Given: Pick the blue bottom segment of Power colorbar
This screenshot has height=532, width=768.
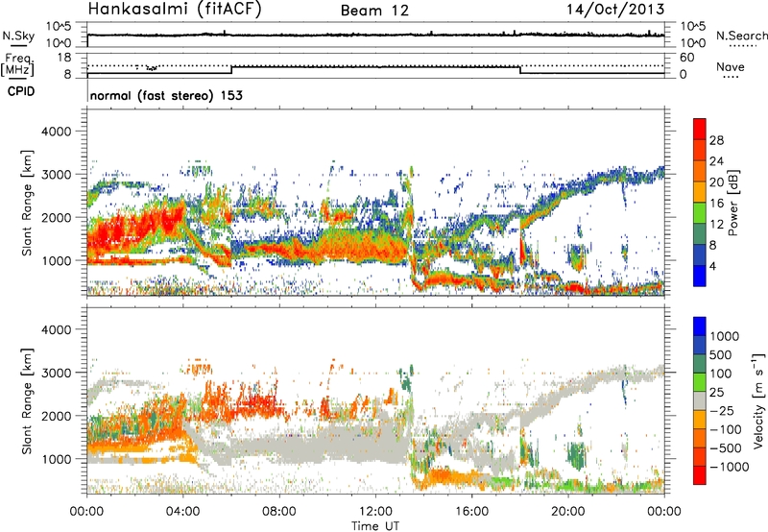Looking at the screenshot, I should tap(700, 276).
